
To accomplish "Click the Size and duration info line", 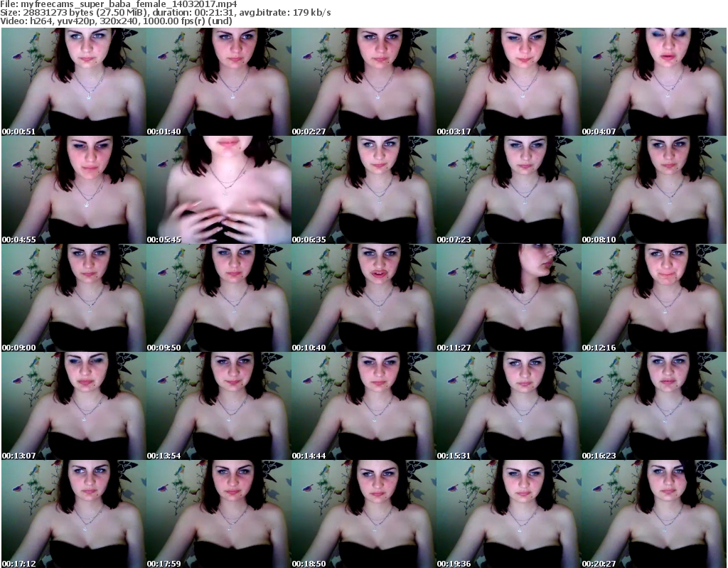I will [x=166, y=13].
